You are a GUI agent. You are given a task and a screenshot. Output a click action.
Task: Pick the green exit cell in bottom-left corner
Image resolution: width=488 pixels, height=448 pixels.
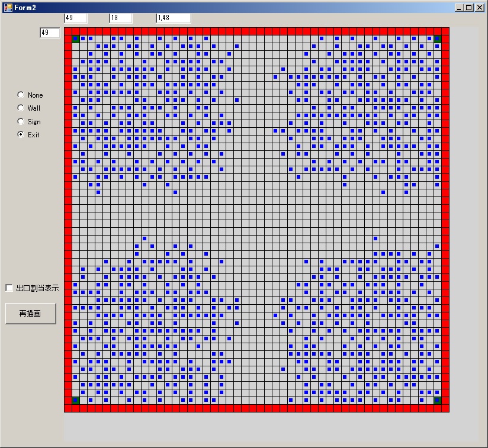tap(76, 400)
